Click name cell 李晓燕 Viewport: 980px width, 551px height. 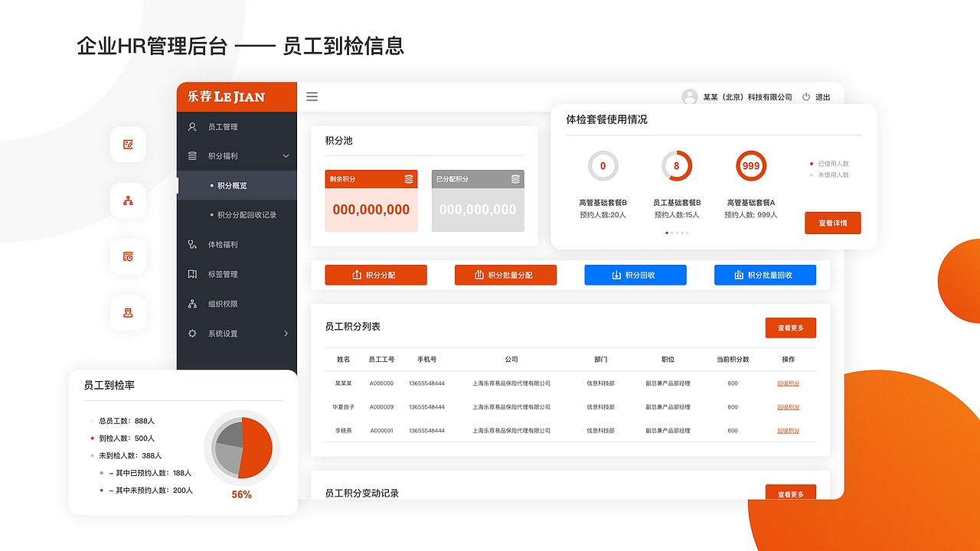(343, 431)
